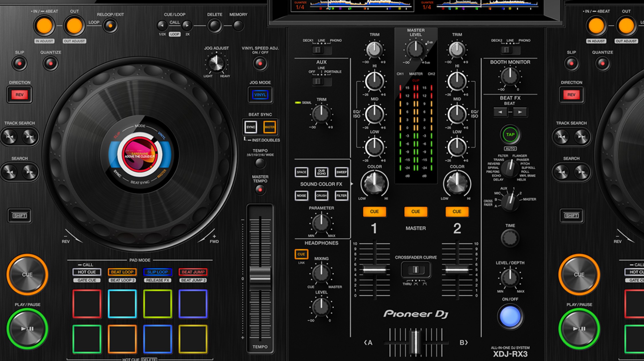Image resolution: width=644 pixels, height=361 pixels.
Task: Switch left deck pads to BEAT JUMP mode
Action: 193,272
